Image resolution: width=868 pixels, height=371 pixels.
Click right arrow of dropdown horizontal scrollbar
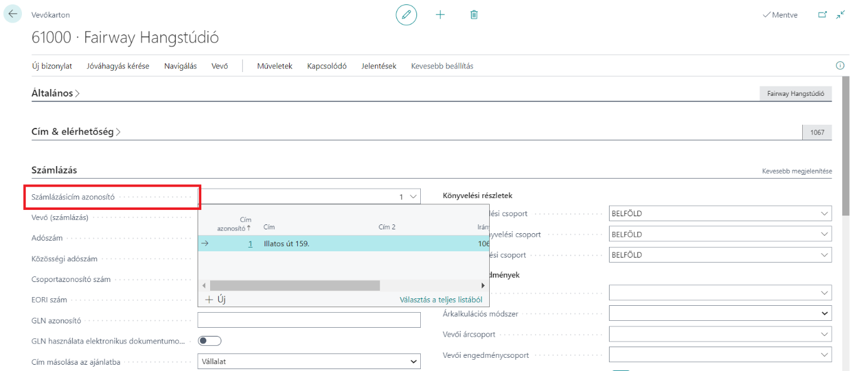483,285
